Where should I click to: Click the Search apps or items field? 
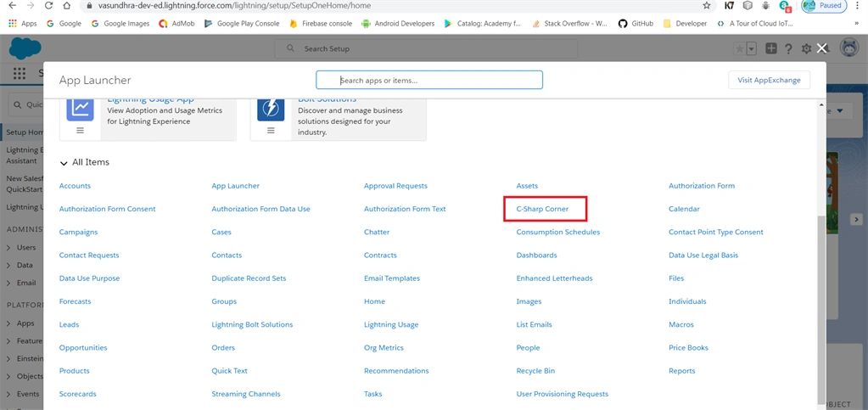(429, 80)
